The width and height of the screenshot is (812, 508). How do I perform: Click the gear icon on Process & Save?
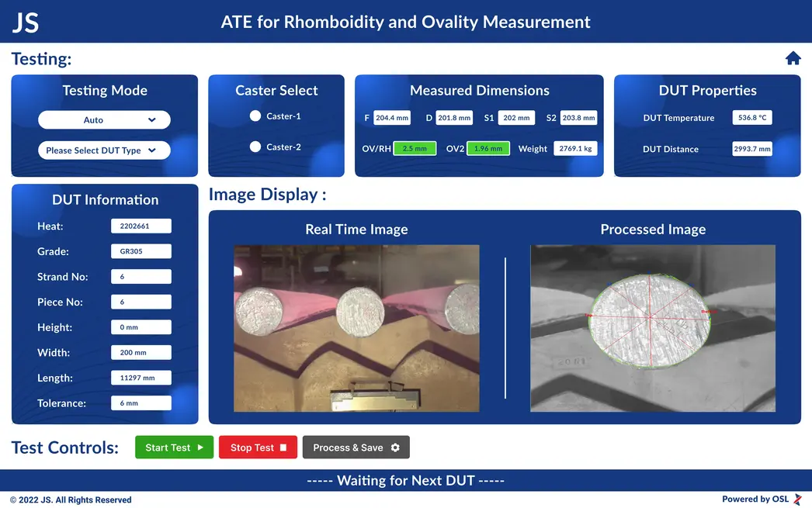click(x=396, y=447)
